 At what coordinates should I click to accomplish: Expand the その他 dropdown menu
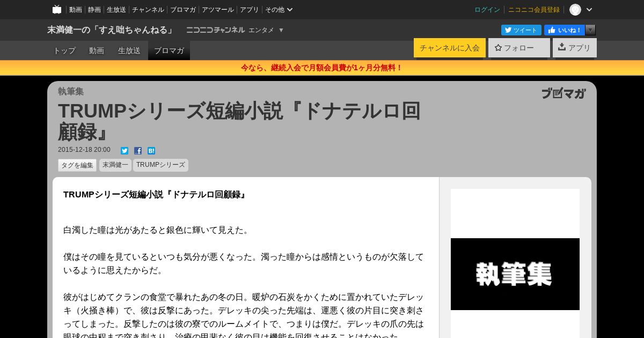click(x=279, y=10)
